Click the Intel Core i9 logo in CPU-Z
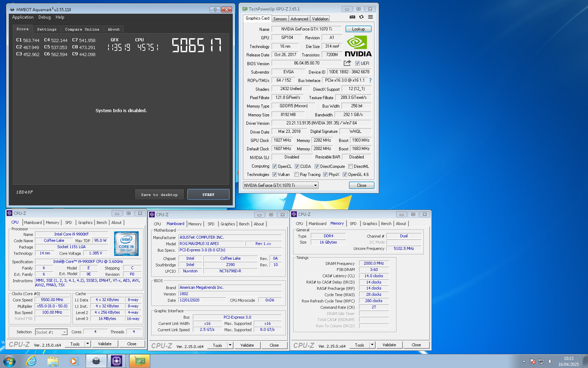The width and height of the screenshot is (588, 368). pyautogui.click(x=126, y=244)
